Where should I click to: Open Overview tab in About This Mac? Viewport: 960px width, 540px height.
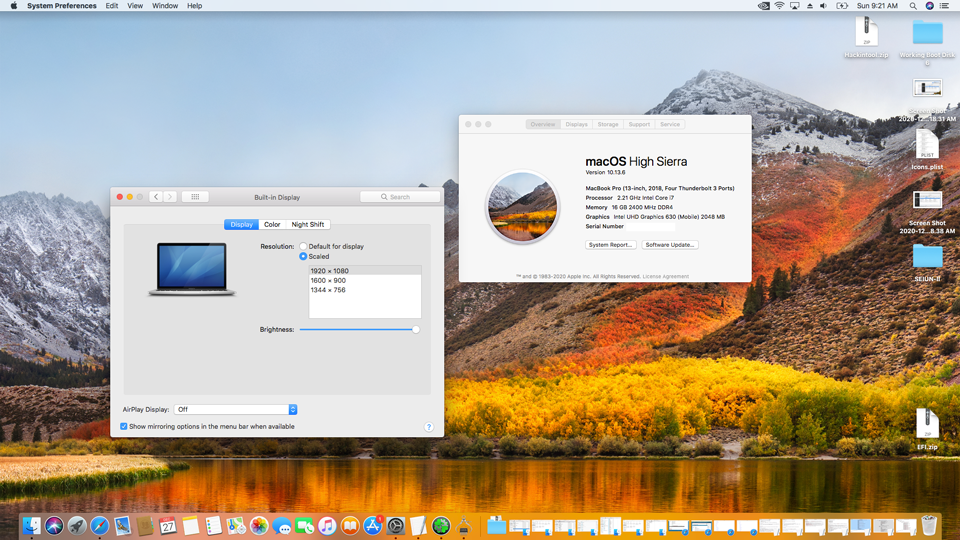point(542,124)
